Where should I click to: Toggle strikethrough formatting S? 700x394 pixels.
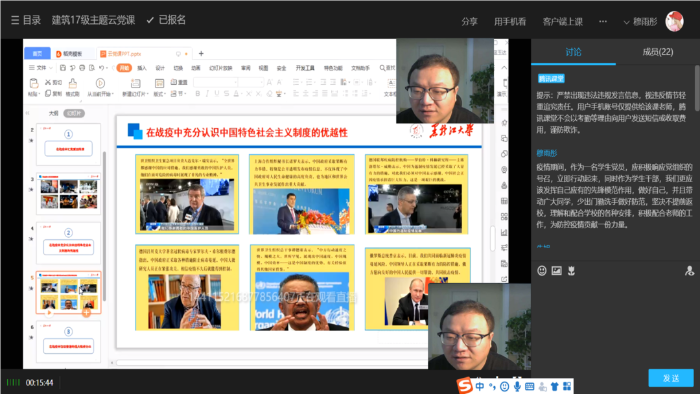[x=227, y=94]
